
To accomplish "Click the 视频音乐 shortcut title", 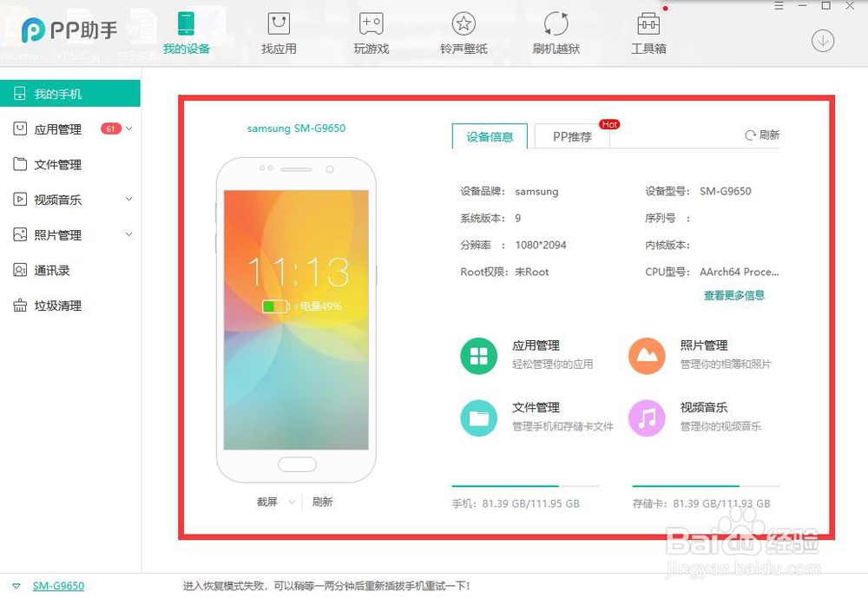I will [704, 408].
